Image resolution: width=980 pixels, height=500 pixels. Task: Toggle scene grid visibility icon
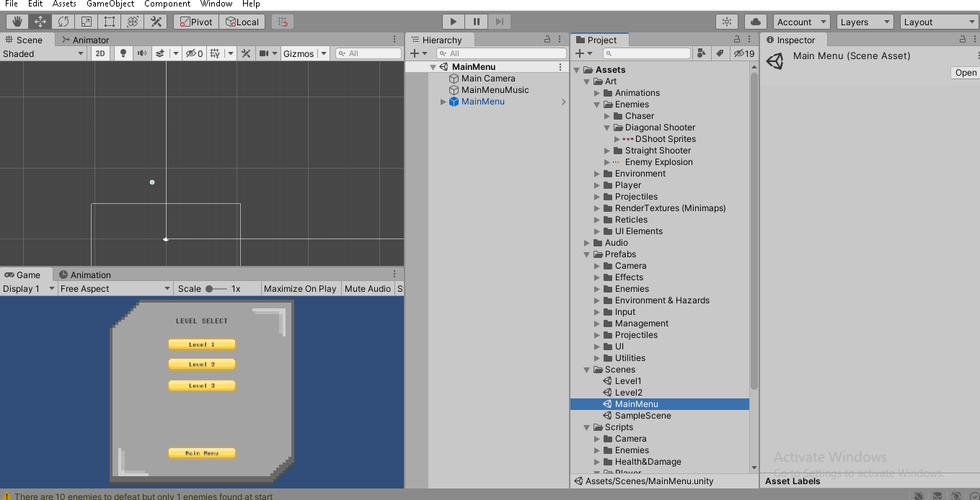click(x=214, y=53)
